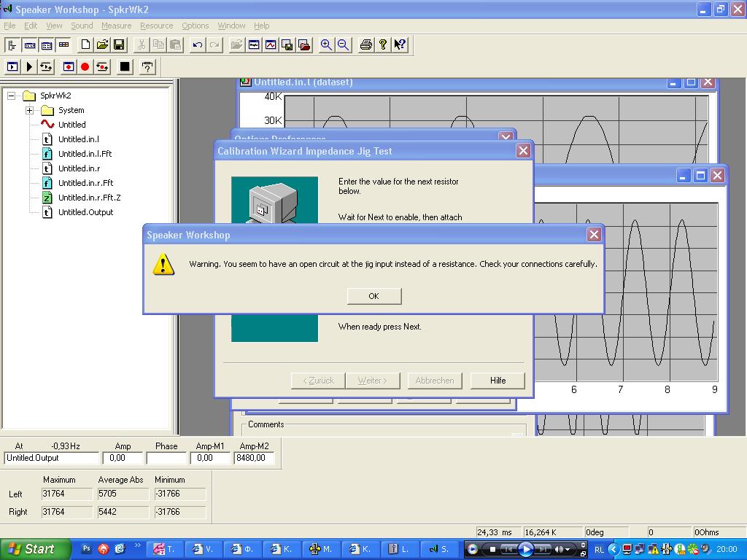Expand the System folder in project tree
Image resolution: width=747 pixels, height=560 pixels.
[x=29, y=111]
